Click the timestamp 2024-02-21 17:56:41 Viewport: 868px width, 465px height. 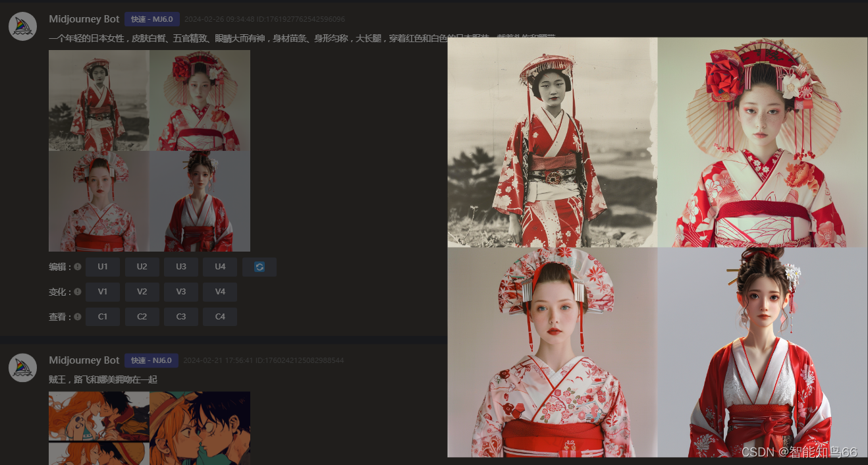pos(218,361)
